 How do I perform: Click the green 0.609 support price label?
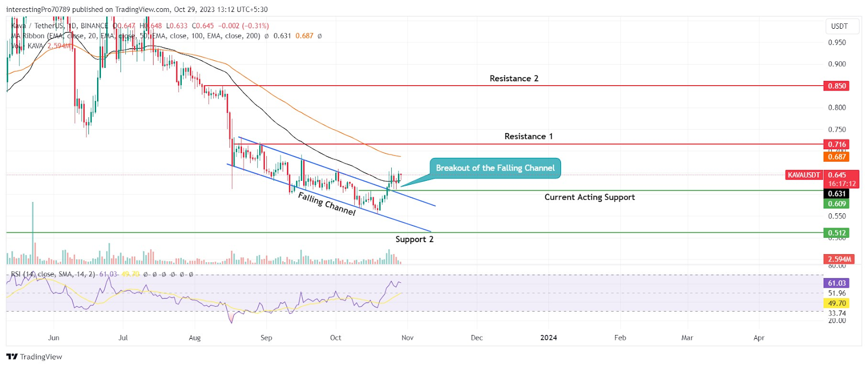(x=837, y=204)
